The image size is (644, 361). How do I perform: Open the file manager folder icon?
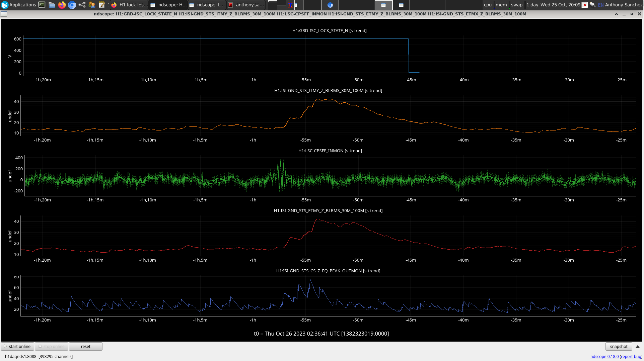coord(52,5)
